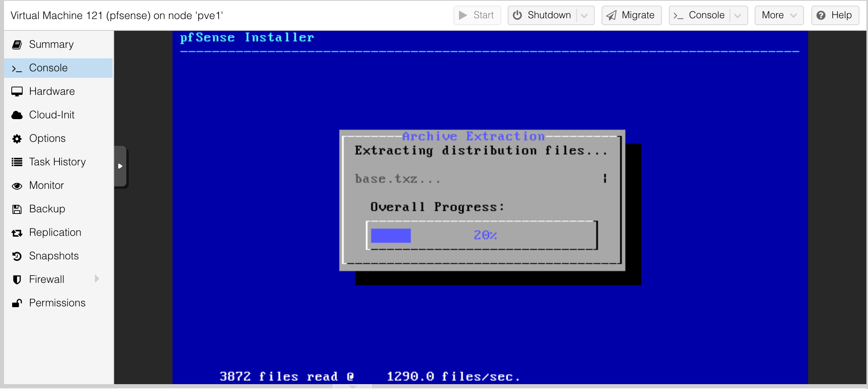Open the Summary panel via its book icon

17,45
